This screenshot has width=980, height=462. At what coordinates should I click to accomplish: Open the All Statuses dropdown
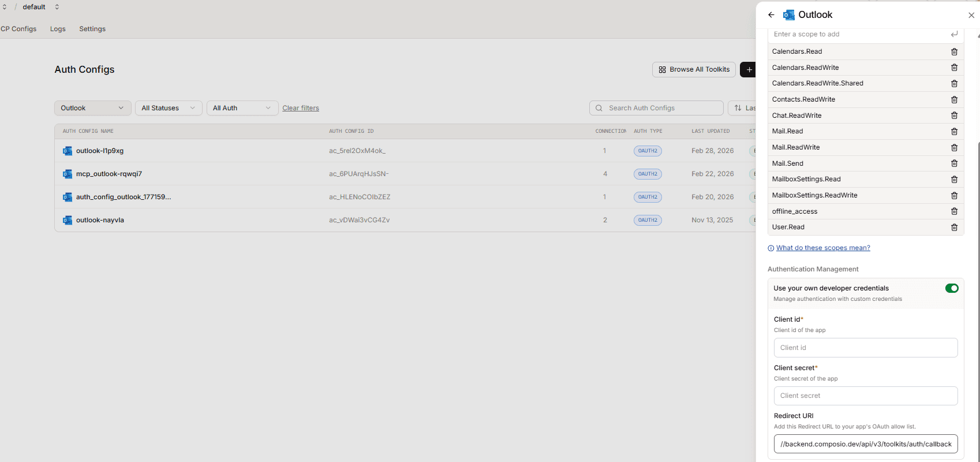[x=169, y=108]
